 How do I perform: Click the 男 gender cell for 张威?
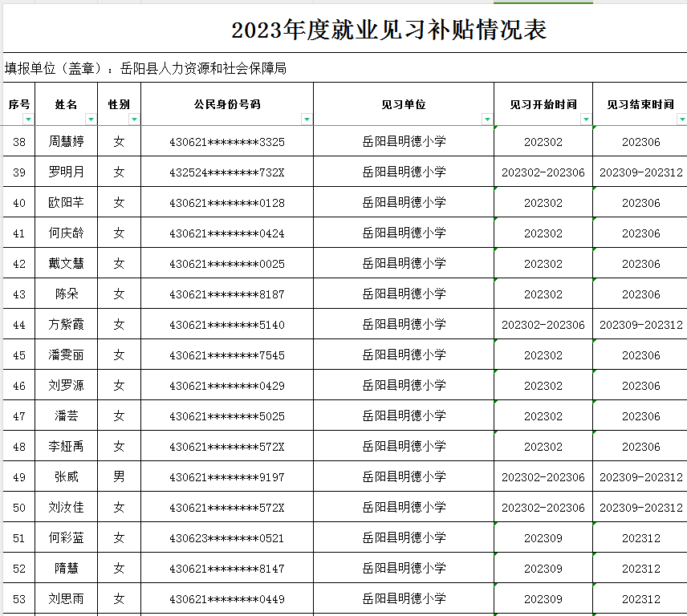click(119, 477)
